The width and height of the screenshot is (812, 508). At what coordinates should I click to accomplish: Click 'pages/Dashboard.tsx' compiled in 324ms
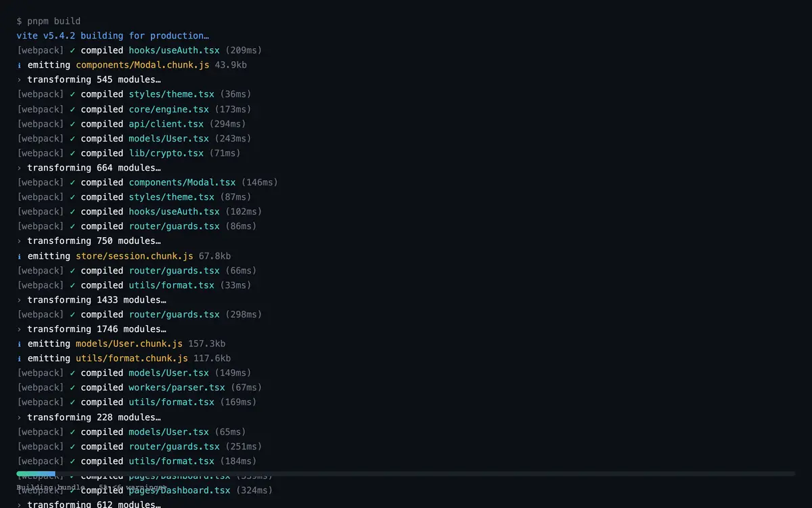[179, 490]
